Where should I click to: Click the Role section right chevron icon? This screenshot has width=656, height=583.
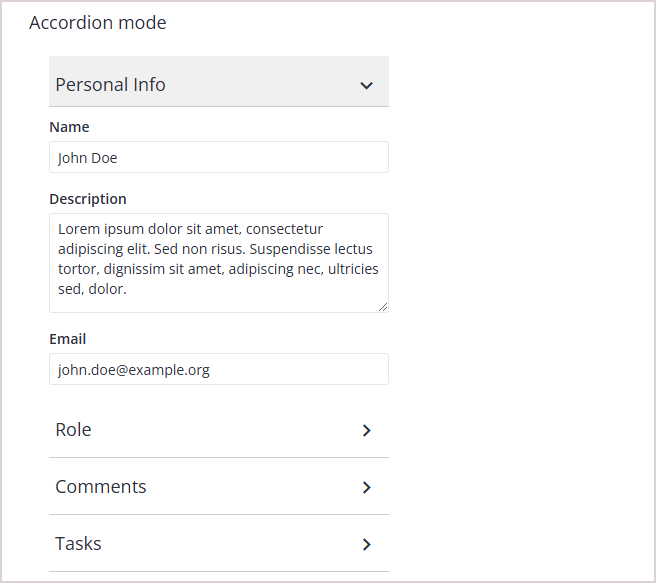[x=367, y=430]
